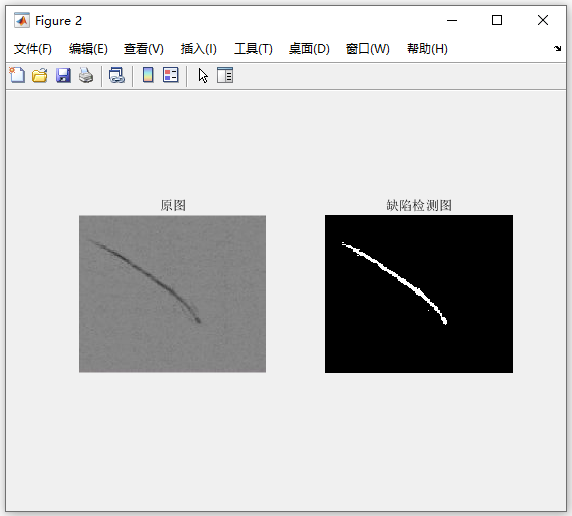Viewport: 572px width, 516px height.
Task: Open the 编辑(E) menu
Action: click(x=88, y=49)
